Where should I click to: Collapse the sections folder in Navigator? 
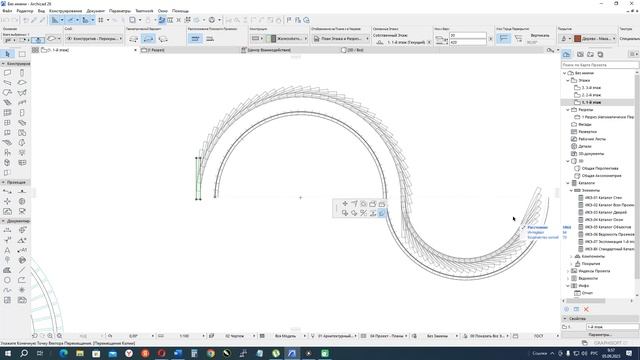tap(568, 110)
